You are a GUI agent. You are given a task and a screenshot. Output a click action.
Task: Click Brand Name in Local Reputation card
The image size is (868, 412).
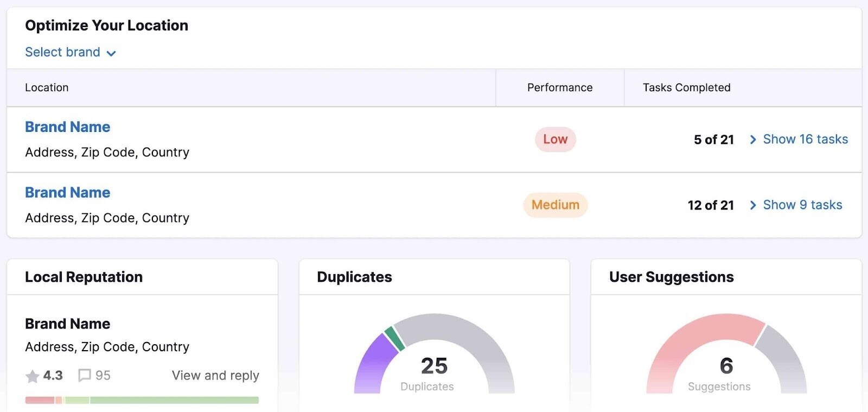67,324
